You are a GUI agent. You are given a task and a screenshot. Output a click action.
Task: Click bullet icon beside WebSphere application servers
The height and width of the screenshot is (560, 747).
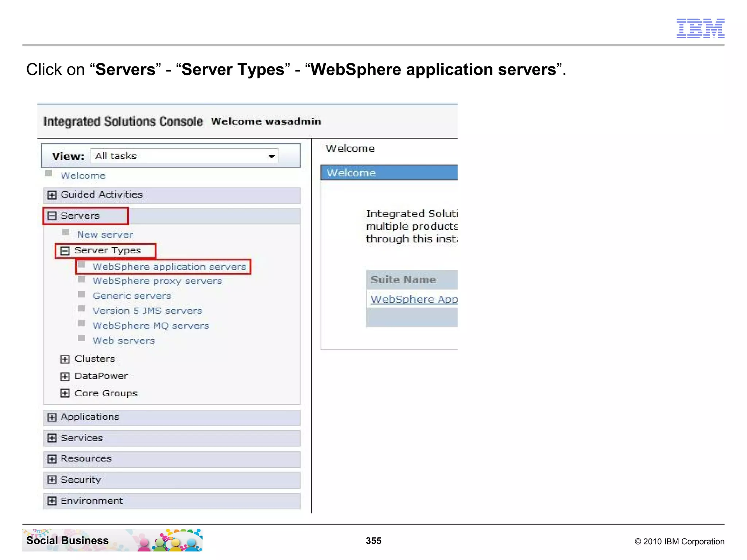(x=81, y=265)
